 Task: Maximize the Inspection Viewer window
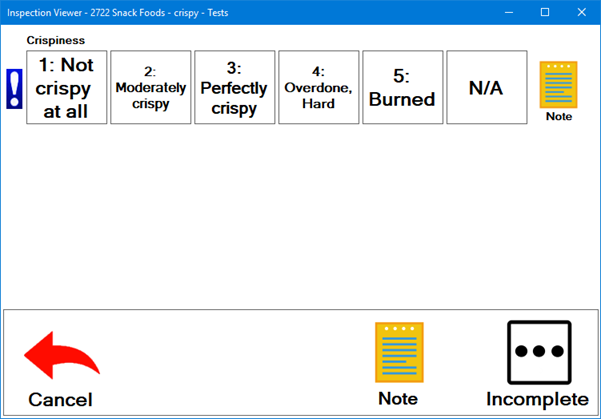pyautogui.click(x=545, y=12)
